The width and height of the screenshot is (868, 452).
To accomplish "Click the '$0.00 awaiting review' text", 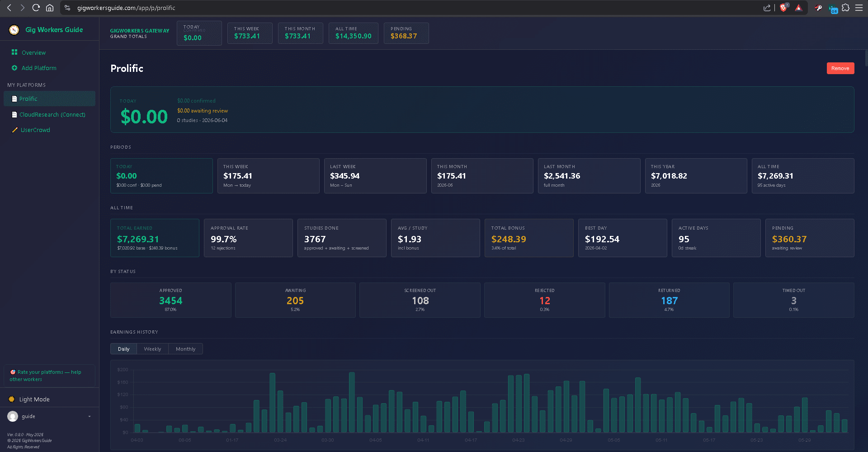I will coord(203,111).
